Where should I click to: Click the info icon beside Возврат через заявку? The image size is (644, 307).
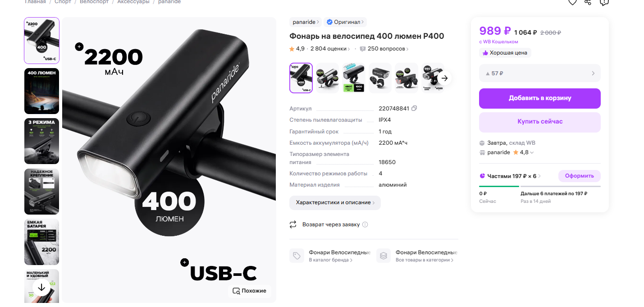pos(365,225)
